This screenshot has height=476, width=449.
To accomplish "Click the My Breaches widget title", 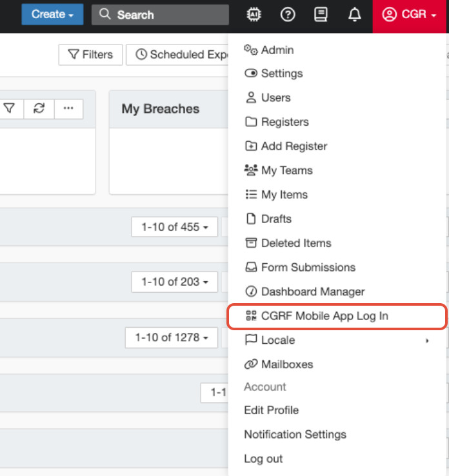I will (160, 108).
